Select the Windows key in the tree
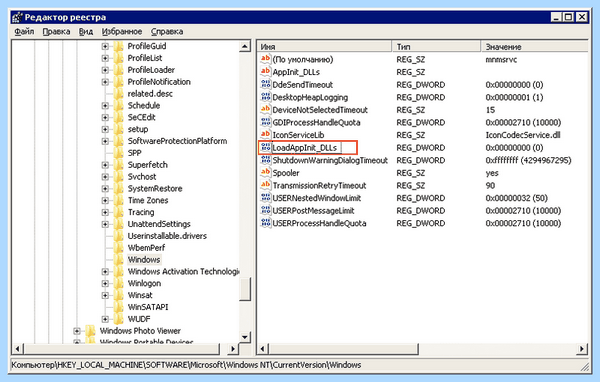This screenshot has height=382, width=600. 144,260
